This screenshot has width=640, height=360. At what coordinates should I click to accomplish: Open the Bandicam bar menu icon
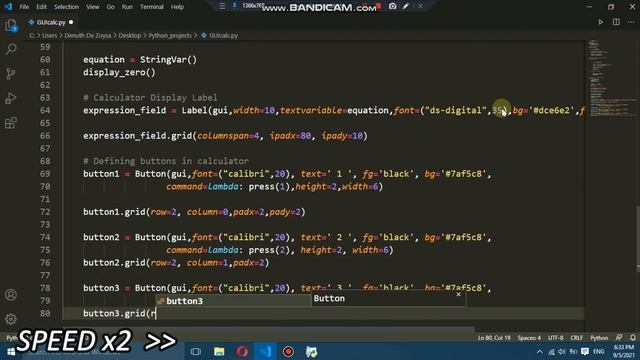[x=222, y=6]
